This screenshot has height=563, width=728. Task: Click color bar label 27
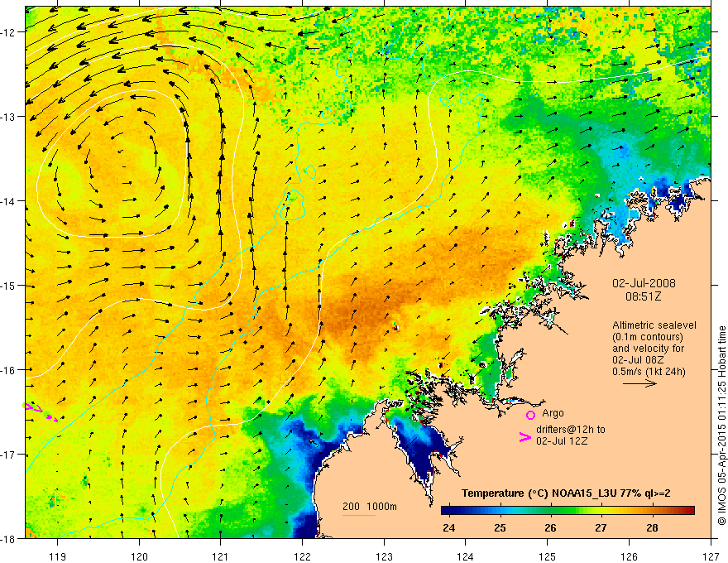(x=601, y=528)
